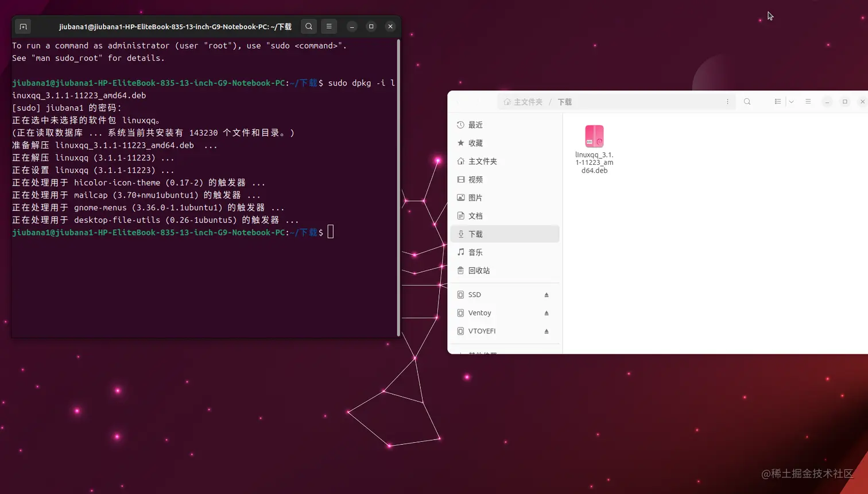Open 图片 folder in the sidebar
This screenshot has width=868, height=494.
click(505, 198)
